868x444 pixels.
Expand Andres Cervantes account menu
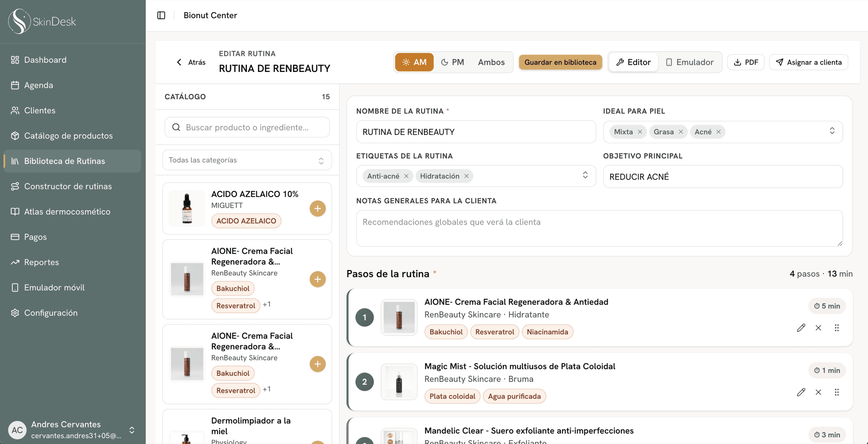click(x=132, y=430)
